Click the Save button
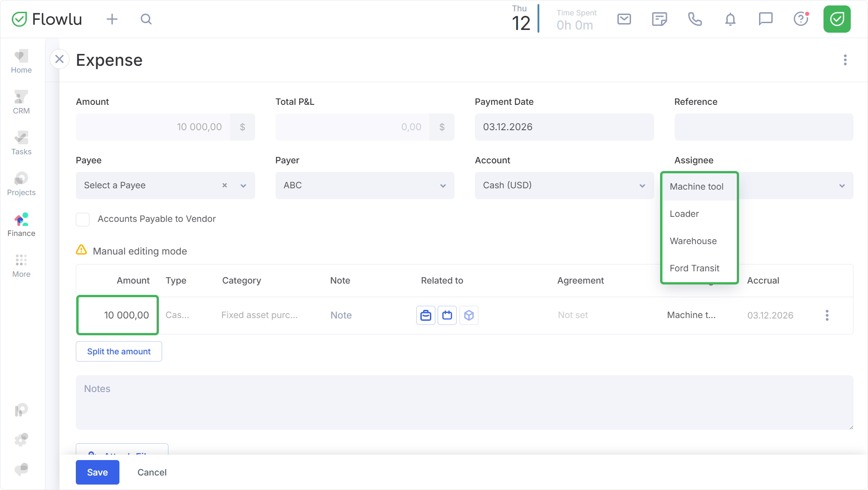This screenshot has width=868, height=490. tap(97, 472)
